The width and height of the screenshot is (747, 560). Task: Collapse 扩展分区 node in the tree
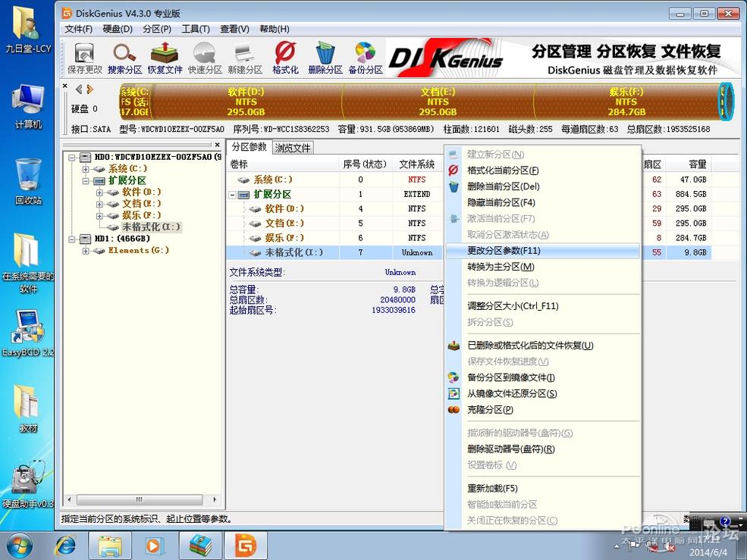[x=86, y=180]
